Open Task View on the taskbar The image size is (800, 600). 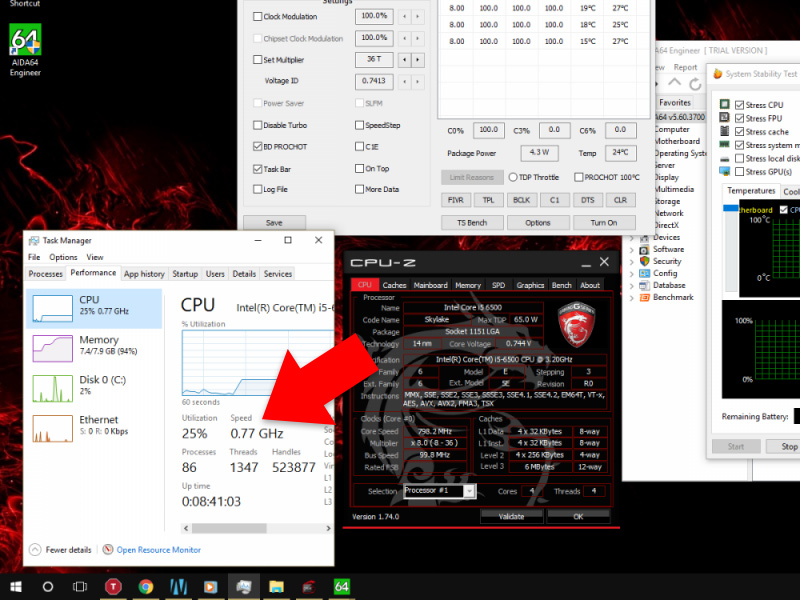tap(80, 587)
